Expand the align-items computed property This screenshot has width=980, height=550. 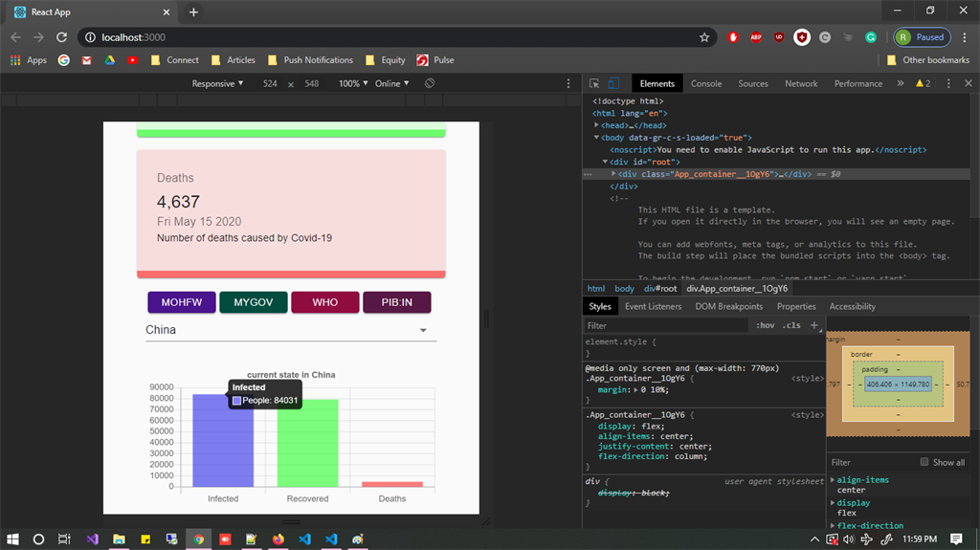(833, 479)
